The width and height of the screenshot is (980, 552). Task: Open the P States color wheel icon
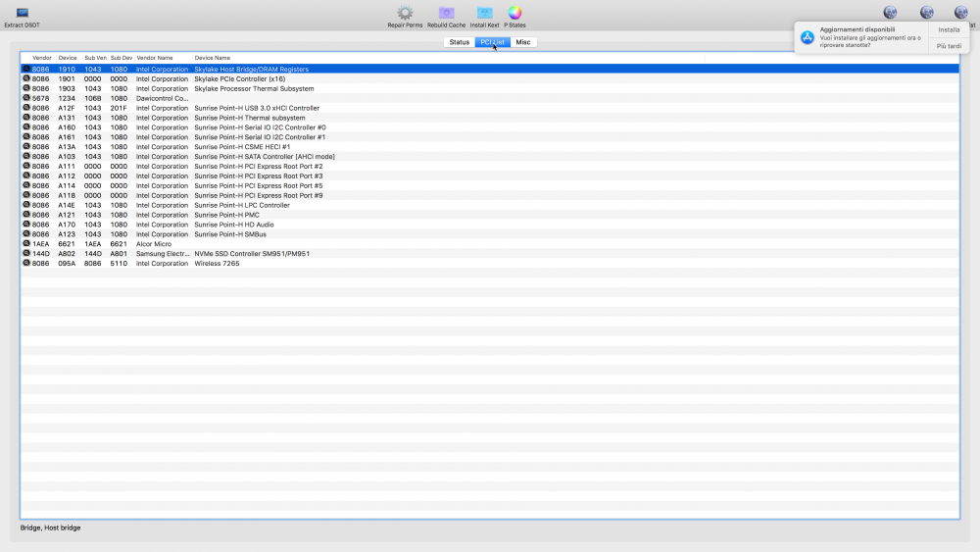514,13
